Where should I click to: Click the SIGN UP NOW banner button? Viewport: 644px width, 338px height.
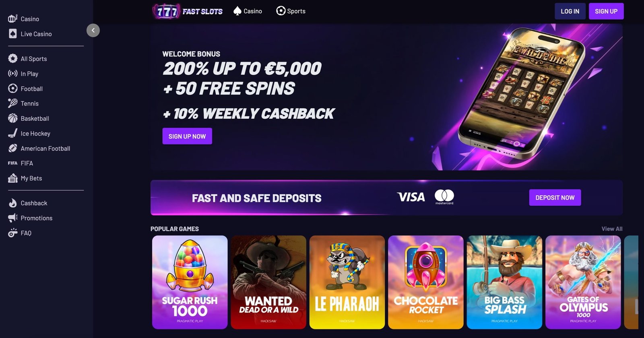tap(187, 136)
